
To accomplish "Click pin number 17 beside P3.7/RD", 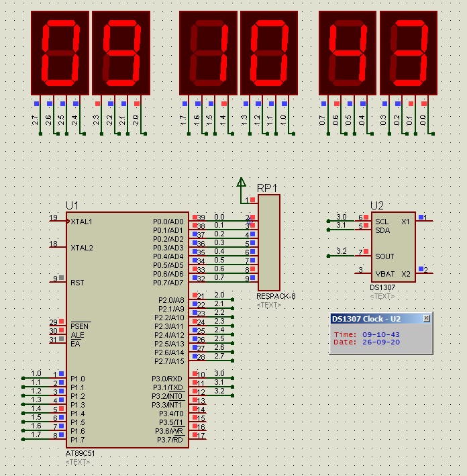I will click(201, 436).
